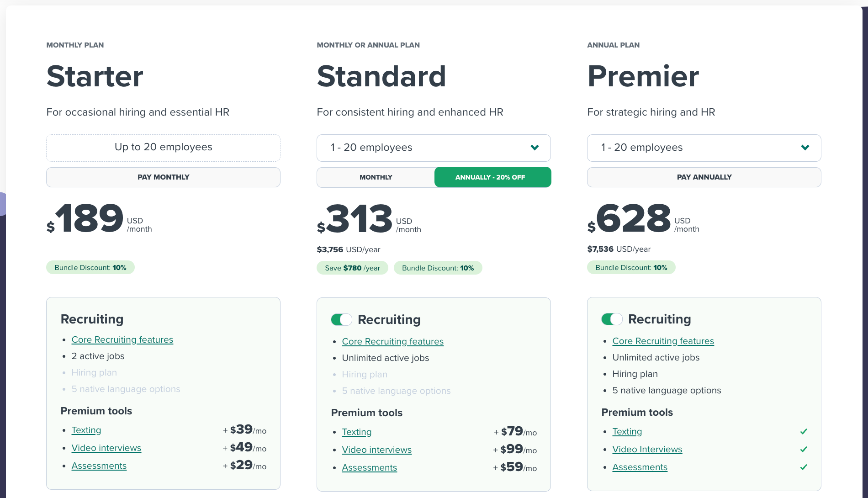Click the Pay Annually button under Premier
This screenshot has width=868, height=498.
(x=704, y=177)
